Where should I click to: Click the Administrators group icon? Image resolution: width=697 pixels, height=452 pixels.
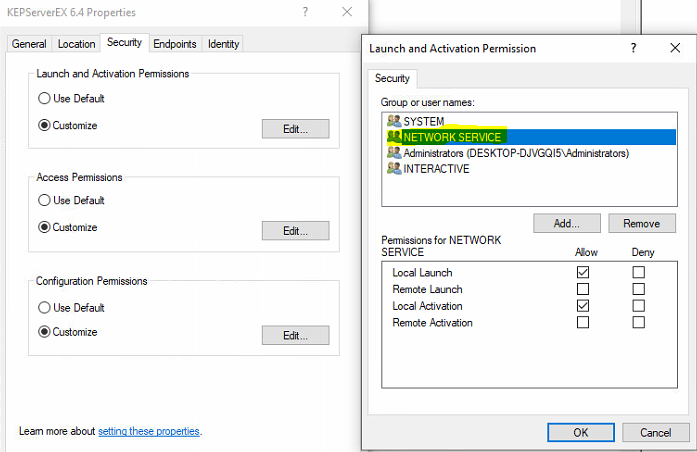394,153
